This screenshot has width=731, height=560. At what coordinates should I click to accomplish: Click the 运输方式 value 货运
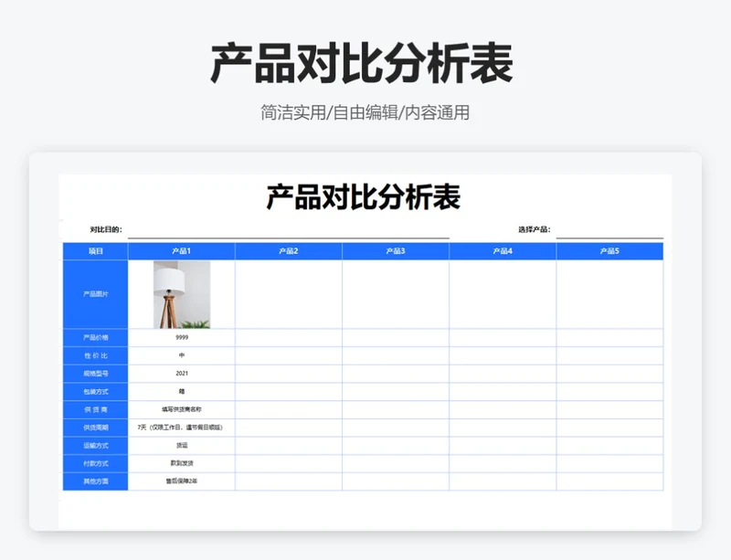[x=182, y=445]
